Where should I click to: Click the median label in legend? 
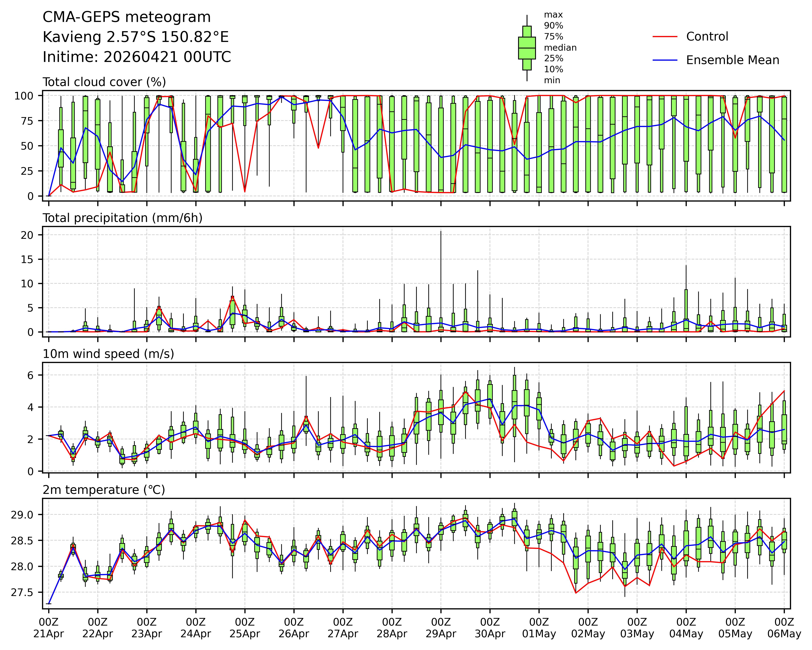tap(560, 48)
